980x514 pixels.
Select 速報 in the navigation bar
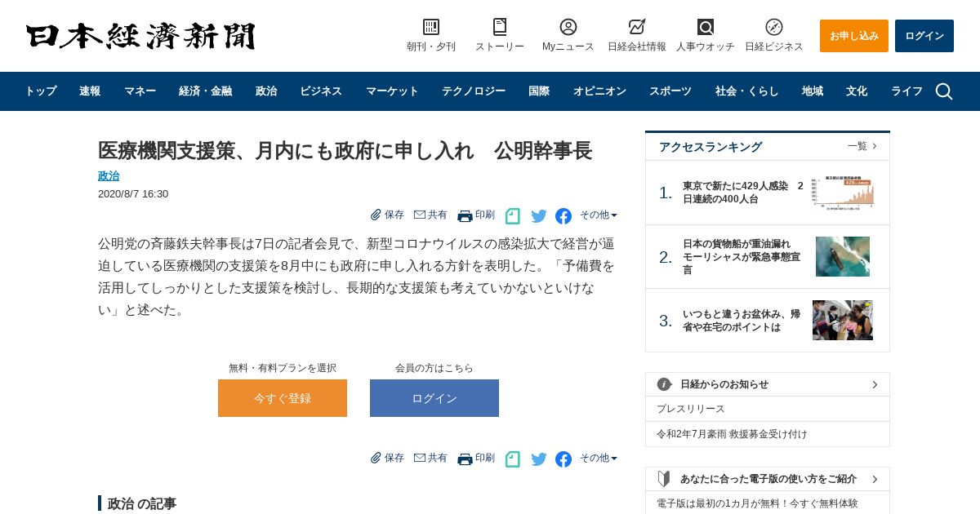click(90, 91)
